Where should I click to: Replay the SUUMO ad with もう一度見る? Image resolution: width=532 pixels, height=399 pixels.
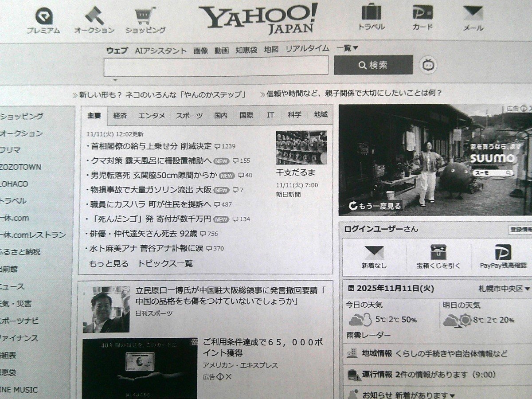click(376, 206)
